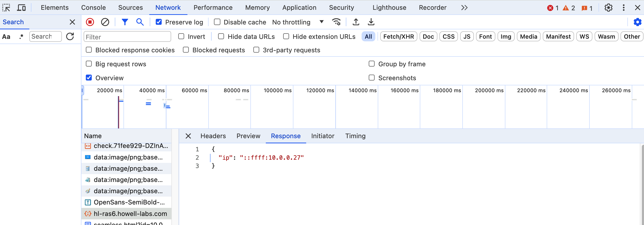Screen dimensions: 644x225
Task: Open the No throttling dropdown
Action: point(298,22)
